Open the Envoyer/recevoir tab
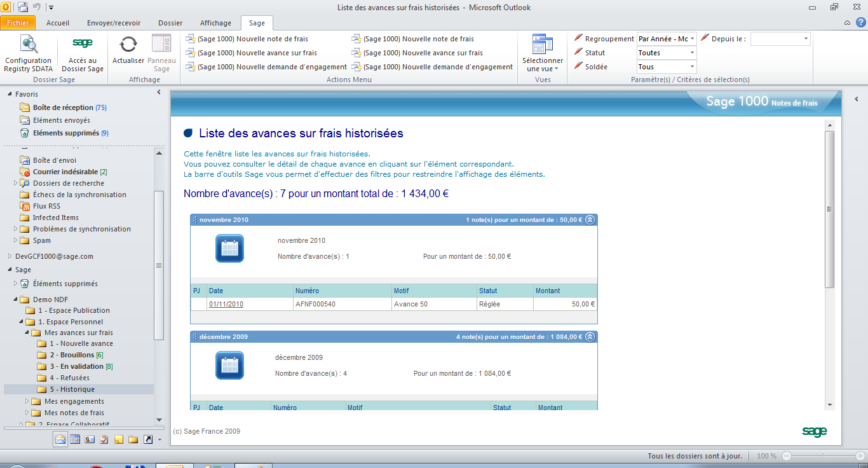 (114, 23)
